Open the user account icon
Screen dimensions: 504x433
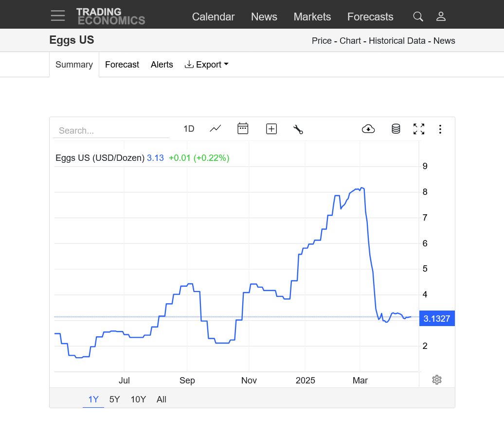pos(441,17)
